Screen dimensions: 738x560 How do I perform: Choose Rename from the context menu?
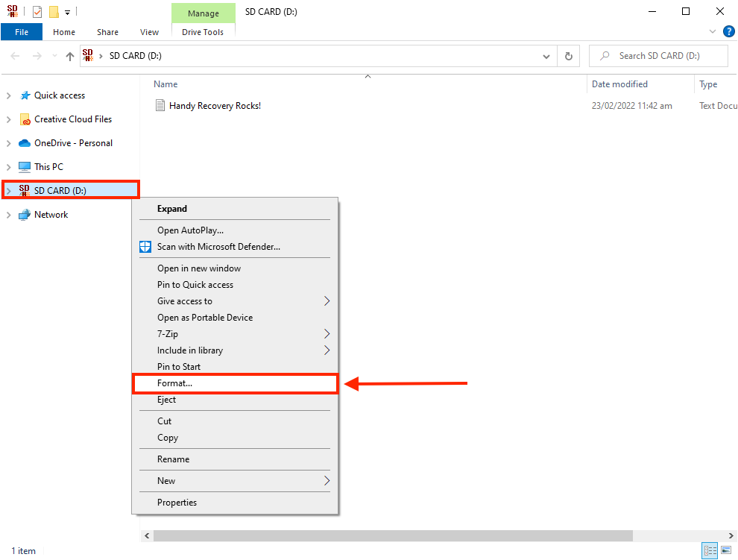tap(235, 459)
